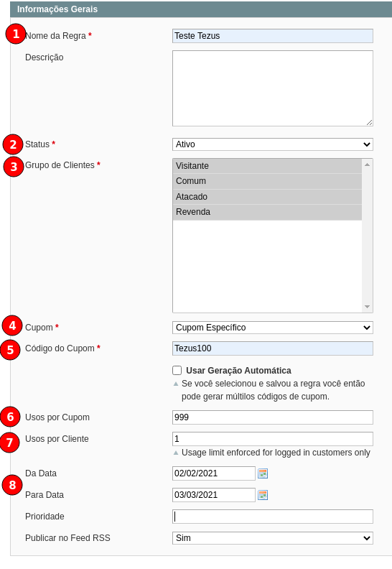Click inside the Descrição text area
The width and height of the screenshot is (392, 569).
[x=273, y=88]
